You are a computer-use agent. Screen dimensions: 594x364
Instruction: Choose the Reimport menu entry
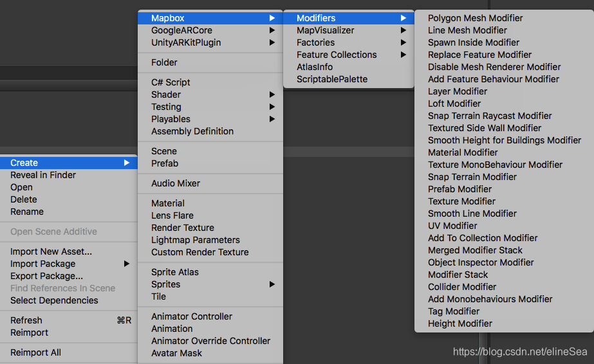[x=69, y=332]
